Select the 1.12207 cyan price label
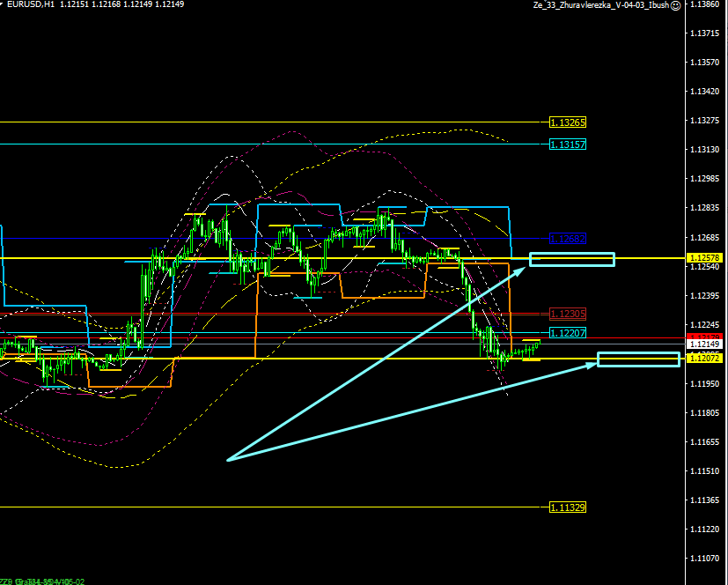The width and height of the screenshot is (728, 585). [567, 333]
